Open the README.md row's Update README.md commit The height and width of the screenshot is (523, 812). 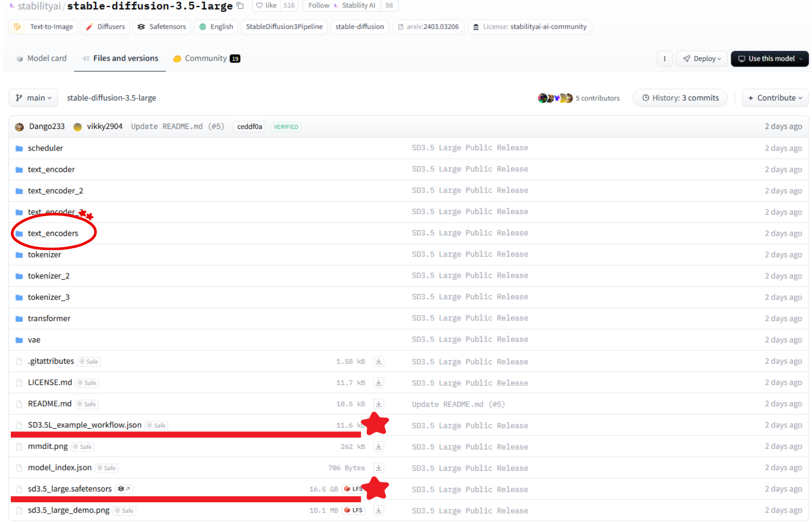(x=458, y=404)
